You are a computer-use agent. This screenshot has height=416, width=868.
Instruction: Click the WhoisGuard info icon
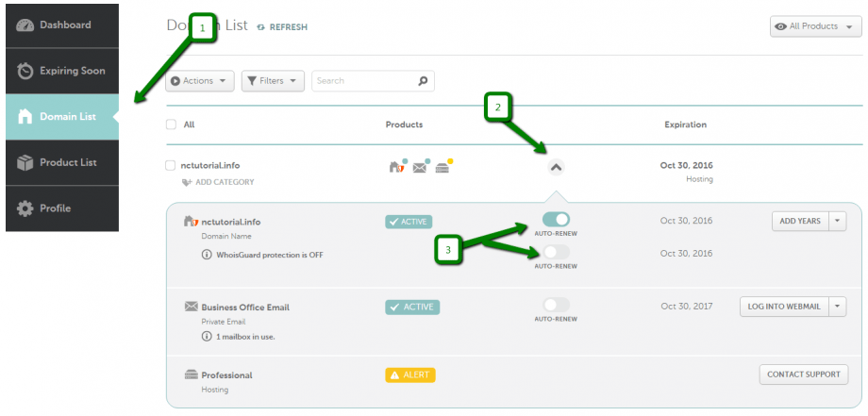(x=206, y=255)
